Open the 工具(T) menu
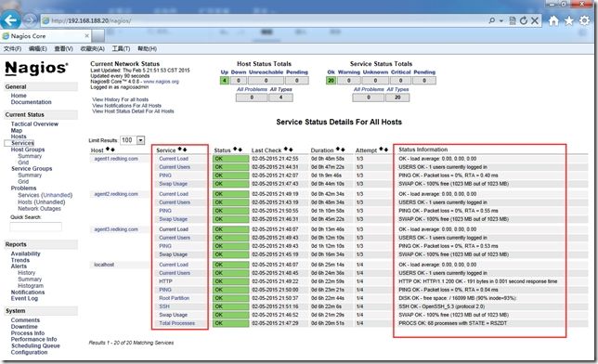The height and width of the screenshot is (364, 598). click(x=121, y=49)
